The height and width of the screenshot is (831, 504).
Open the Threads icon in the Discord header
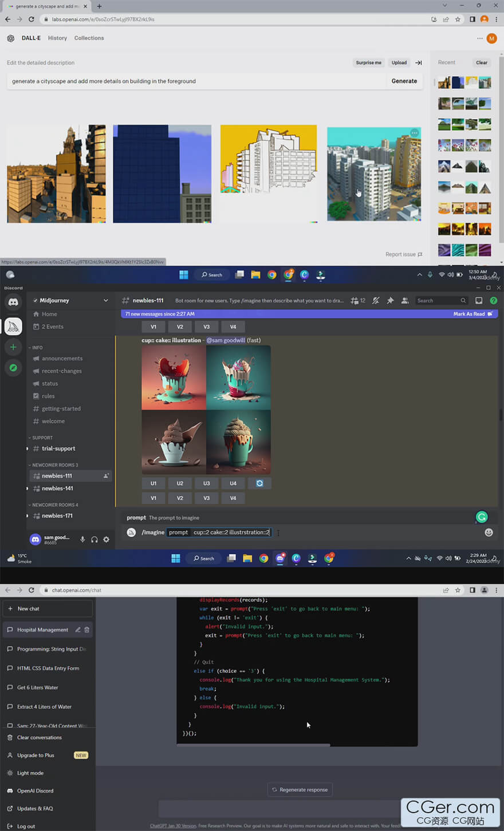[x=358, y=300]
